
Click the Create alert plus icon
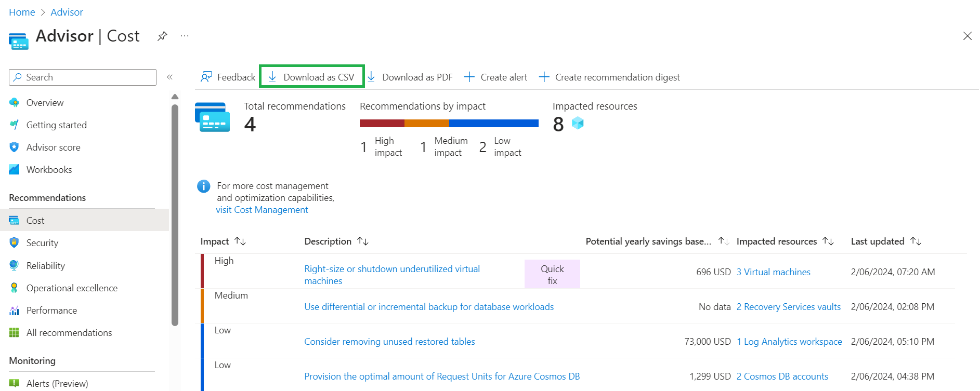[469, 77]
